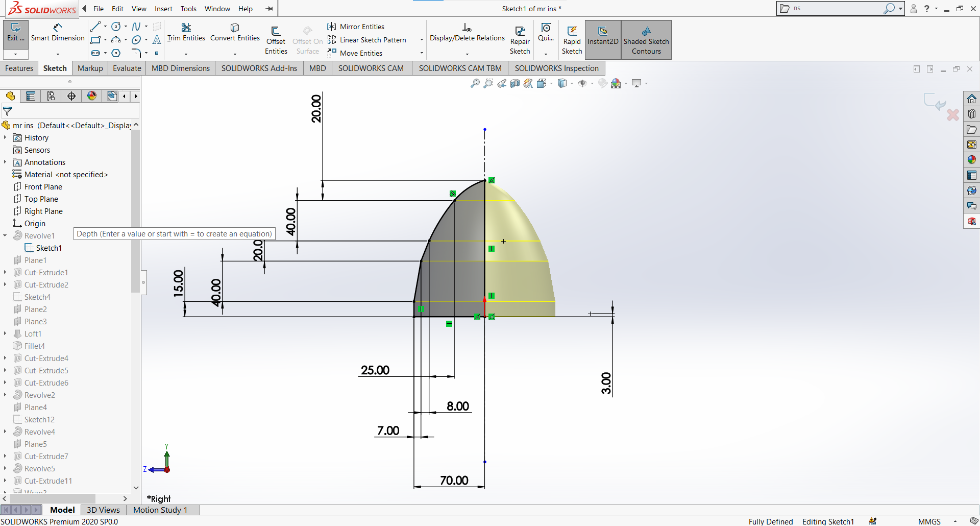Click the Exit Sketch icon
The image size is (980, 526).
(15, 32)
